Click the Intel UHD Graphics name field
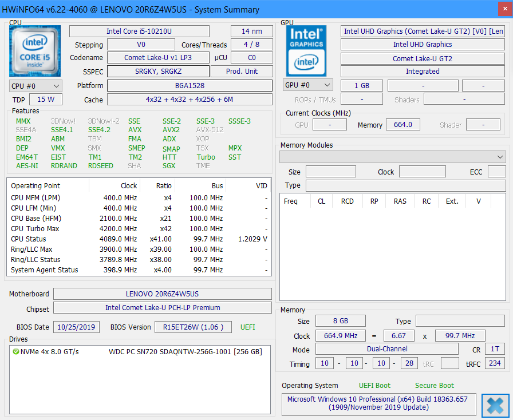Screen dimensions: 513x420 [423, 45]
